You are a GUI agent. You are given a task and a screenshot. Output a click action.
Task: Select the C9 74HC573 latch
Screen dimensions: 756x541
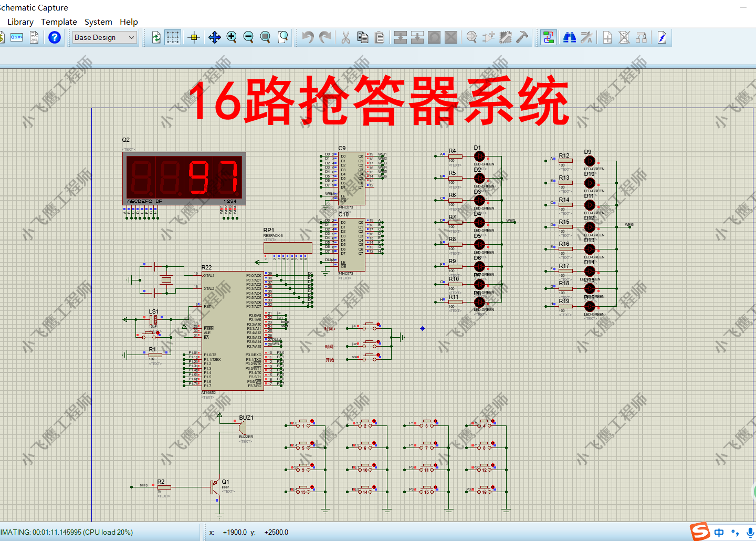click(351, 179)
